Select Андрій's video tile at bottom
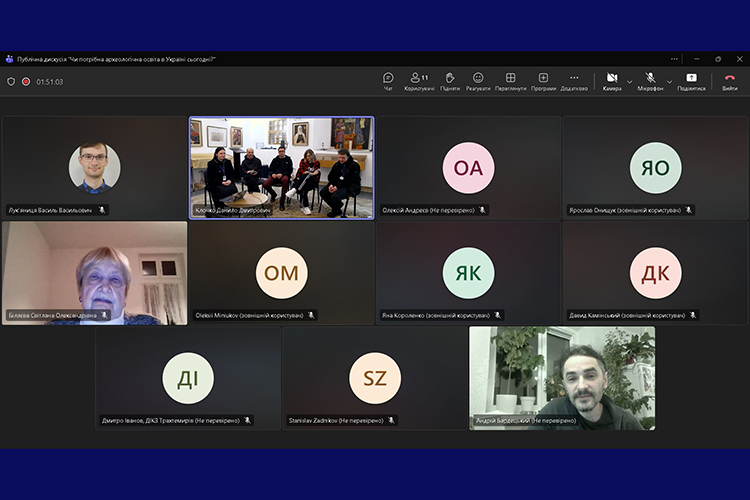The height and width of the screenshot is (500, 750). [x=562, y=377]
